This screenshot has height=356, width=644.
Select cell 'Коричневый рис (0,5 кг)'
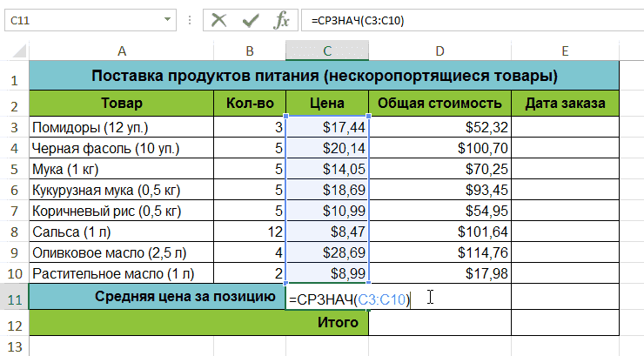tap(122, 211)
